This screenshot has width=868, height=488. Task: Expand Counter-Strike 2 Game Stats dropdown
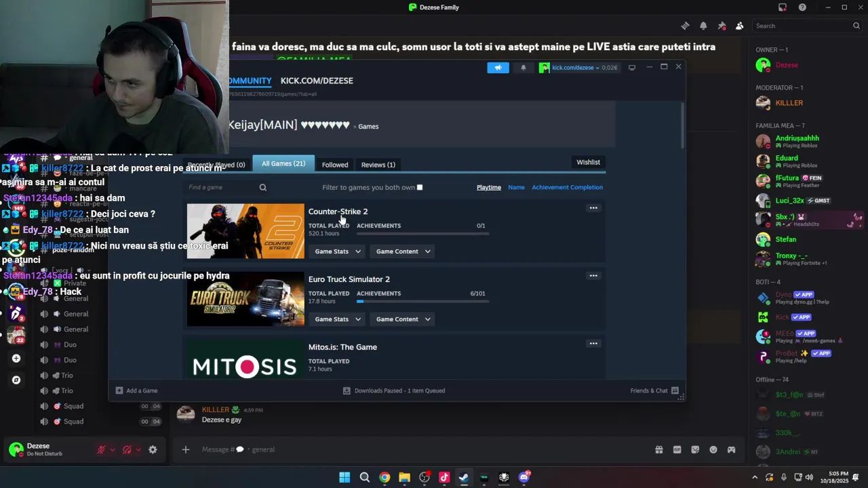pyautogui.click(x=338, y=251)
